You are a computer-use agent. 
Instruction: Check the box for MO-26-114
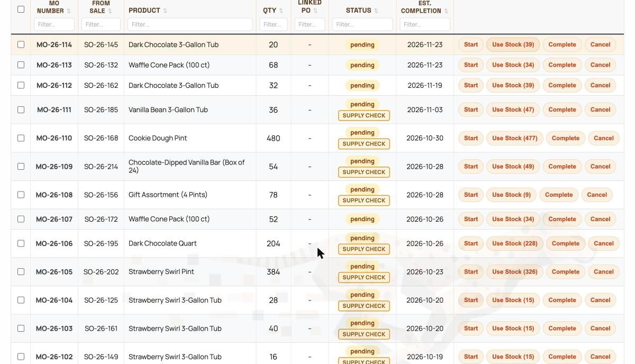(x=21, y=44)
